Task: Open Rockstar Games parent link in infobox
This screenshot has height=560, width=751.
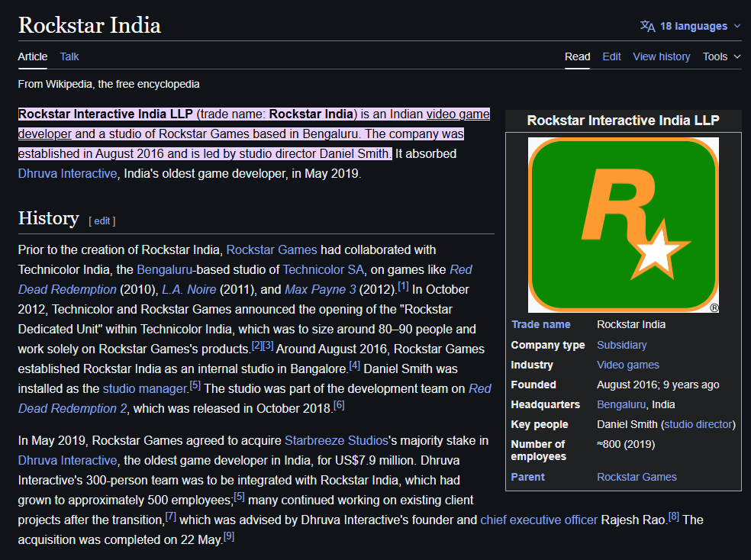Action: pyautogui.click(x=637, y=477)
